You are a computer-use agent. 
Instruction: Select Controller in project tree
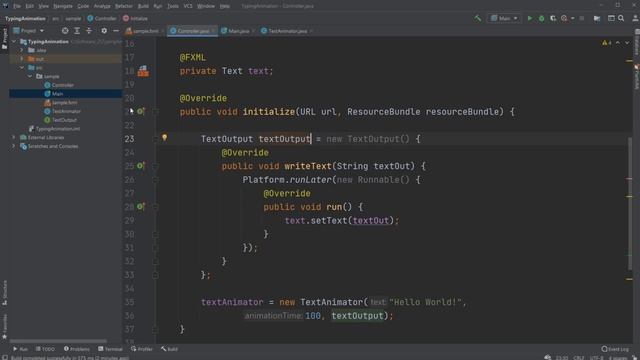[59, 85]
